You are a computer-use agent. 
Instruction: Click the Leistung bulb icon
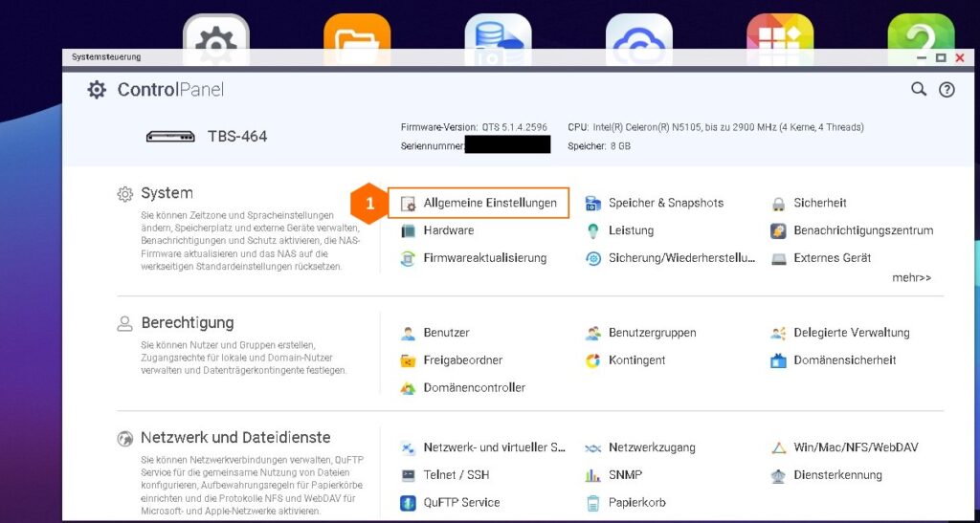(593, 231)
